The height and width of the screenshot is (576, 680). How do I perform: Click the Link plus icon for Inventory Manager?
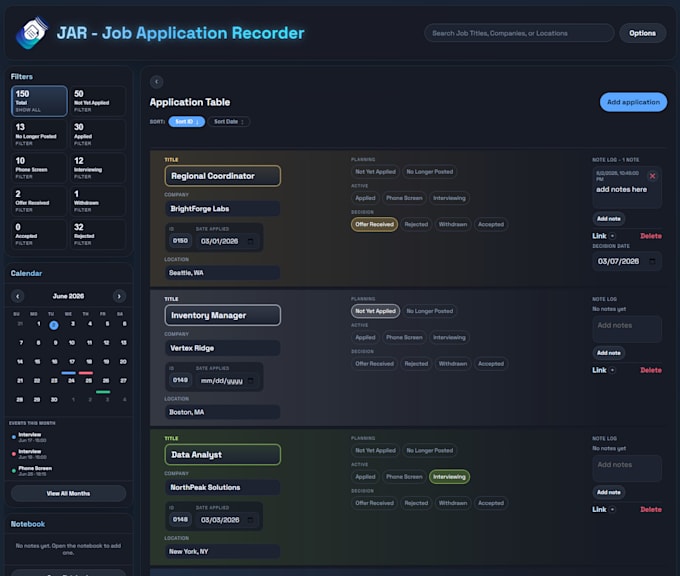coord(612,370)
